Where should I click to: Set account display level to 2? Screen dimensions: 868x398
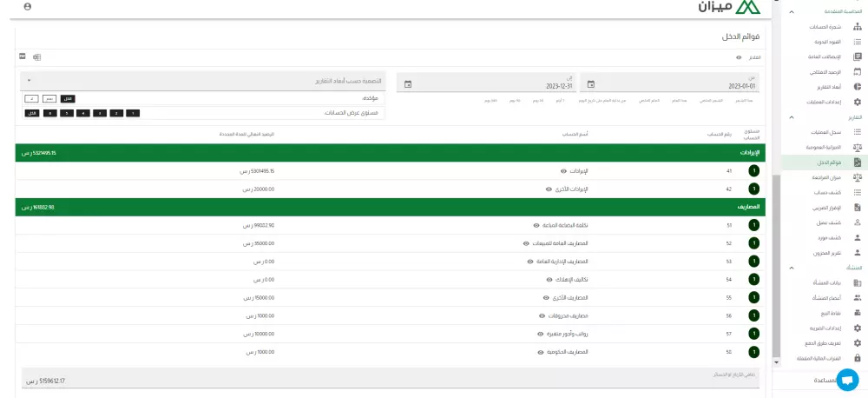[x=116, y=113]
